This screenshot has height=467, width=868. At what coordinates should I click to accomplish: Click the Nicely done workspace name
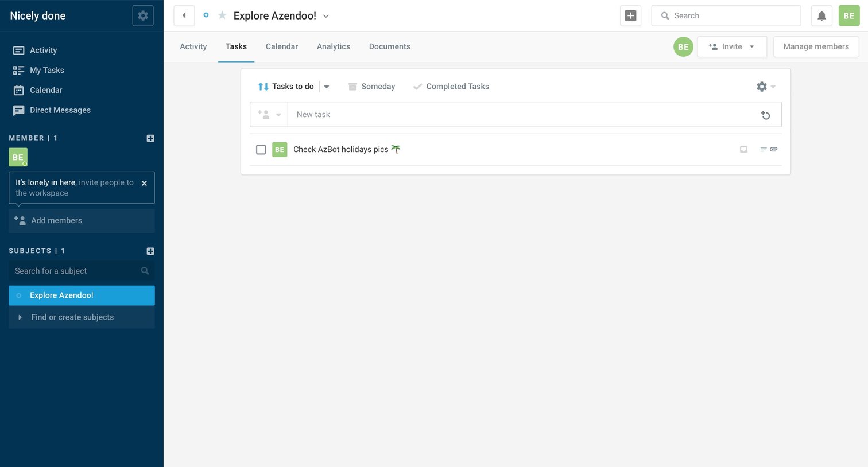point(38,16)
